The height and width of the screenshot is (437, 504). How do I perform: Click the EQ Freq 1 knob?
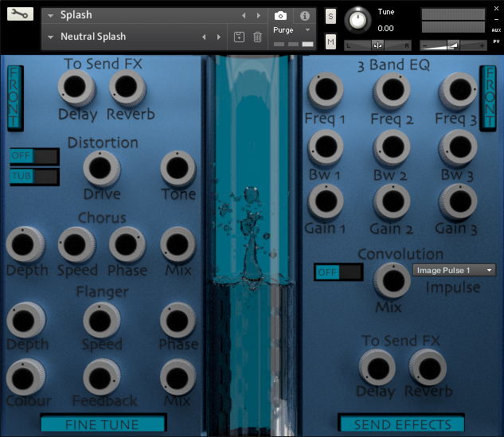point(326,90)
